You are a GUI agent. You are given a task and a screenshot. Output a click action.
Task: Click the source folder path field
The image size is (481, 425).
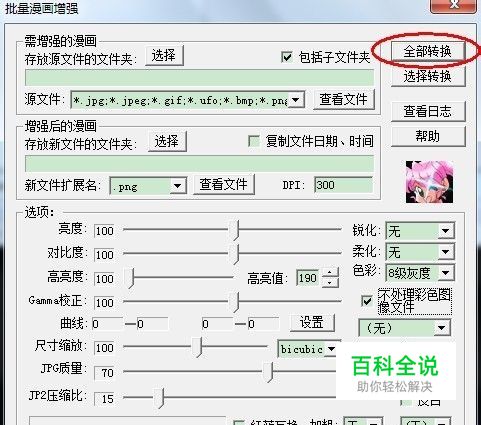tap(199, 78)
